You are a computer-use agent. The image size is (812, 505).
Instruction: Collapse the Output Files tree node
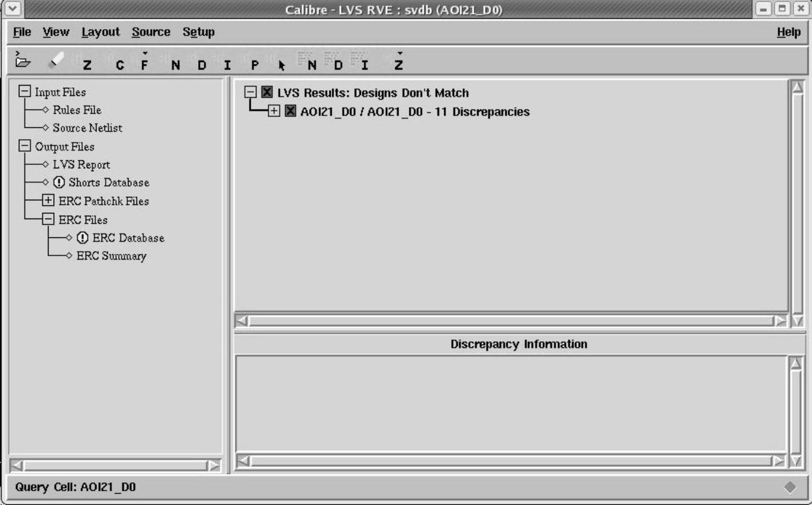(x=24, y=146)
